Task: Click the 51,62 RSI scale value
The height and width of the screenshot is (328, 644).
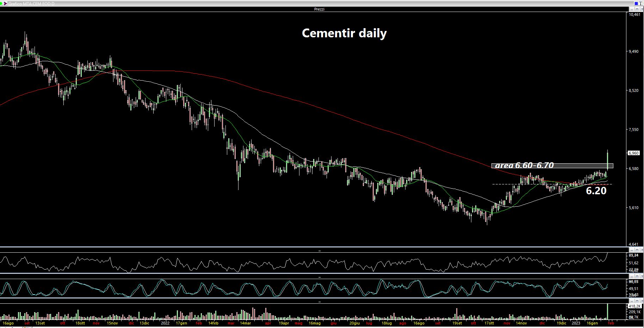Action: pyautogui.click(x=634, y=263)
